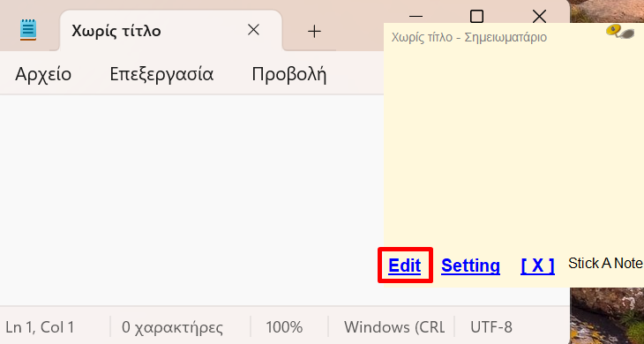Close the Notepad window
644x344 pixels.
[x=539, y=17]
